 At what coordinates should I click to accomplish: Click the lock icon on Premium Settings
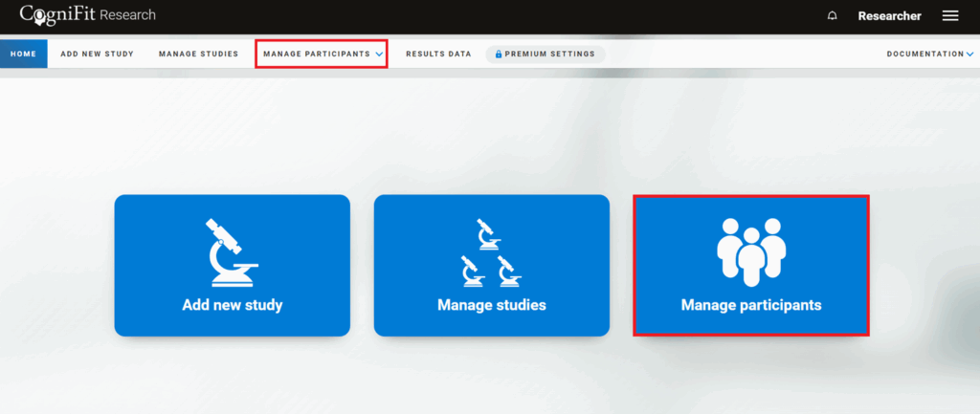[x=499, y=54]
